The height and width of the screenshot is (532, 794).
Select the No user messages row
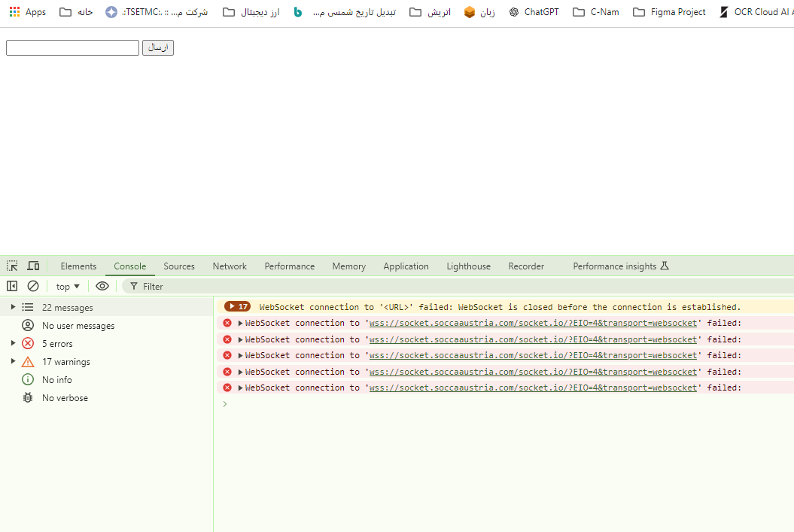[106, 325]
